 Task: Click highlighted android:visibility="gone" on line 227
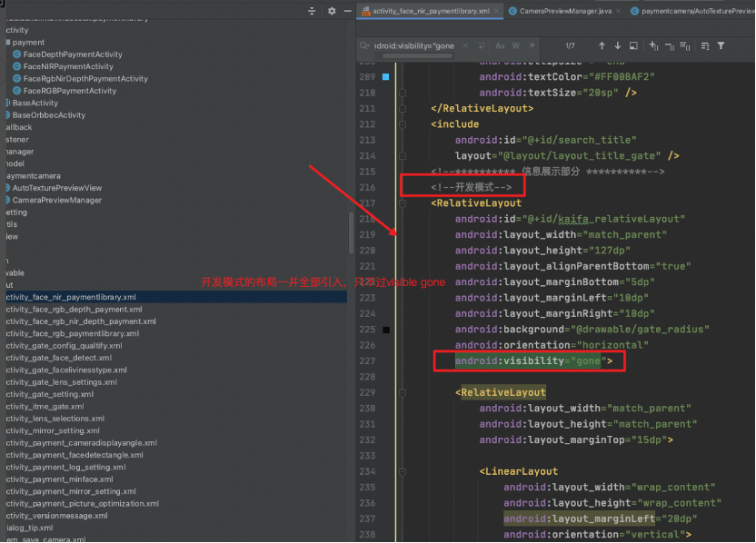click(527, 360)
